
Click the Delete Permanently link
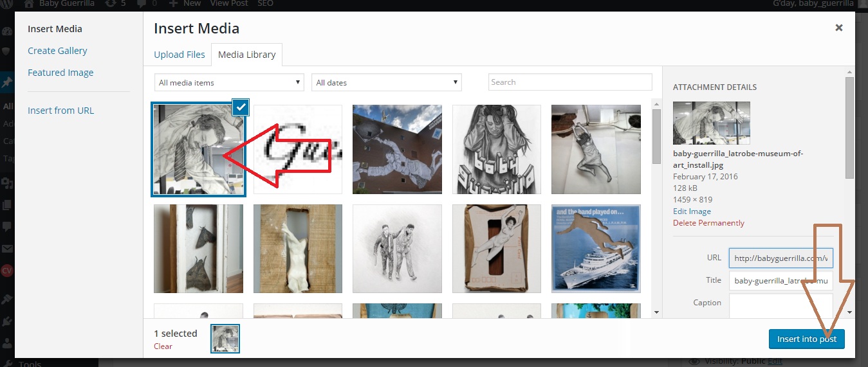tap(708, 223)
